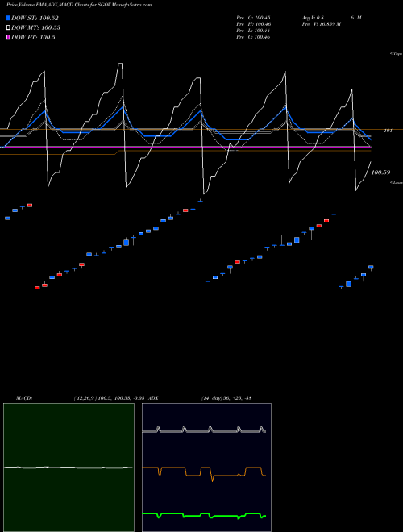Click the 'Pre L: 100.44' low value
The width and height of the screenshot is (403, 532).
click(253, 31)
